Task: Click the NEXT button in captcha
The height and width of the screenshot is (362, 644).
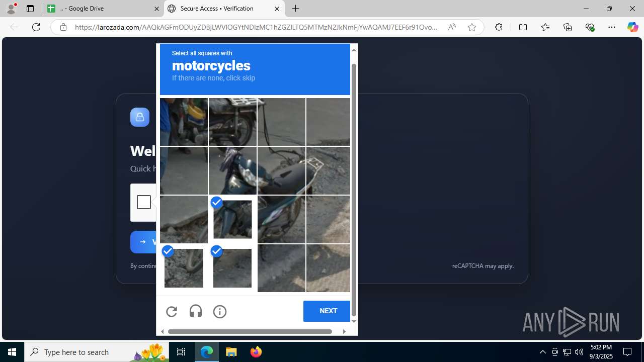Action: [328, 311]
